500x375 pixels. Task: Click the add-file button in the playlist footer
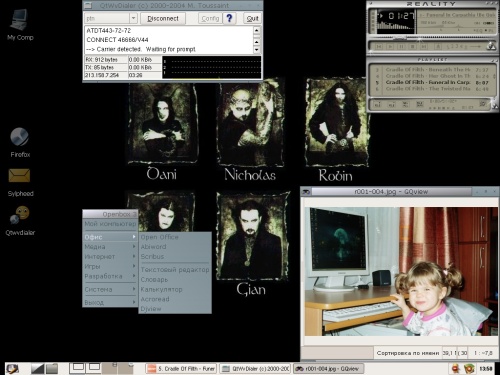(377, 105)
